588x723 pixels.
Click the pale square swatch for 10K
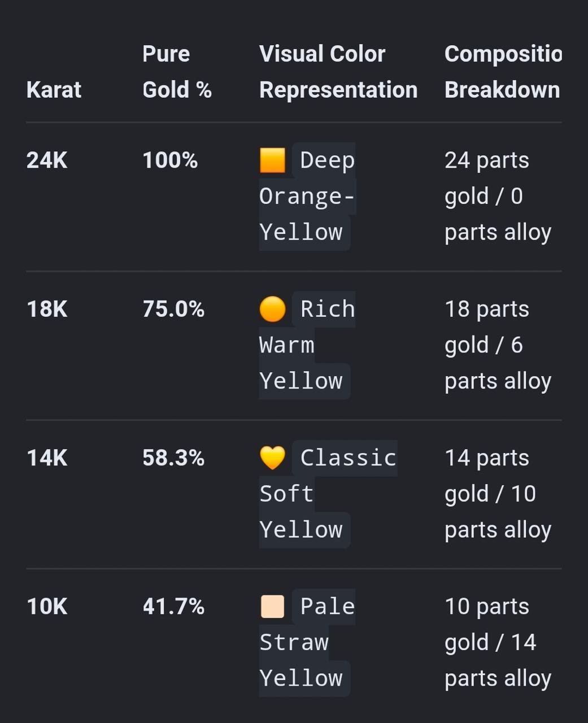point(272,607)
